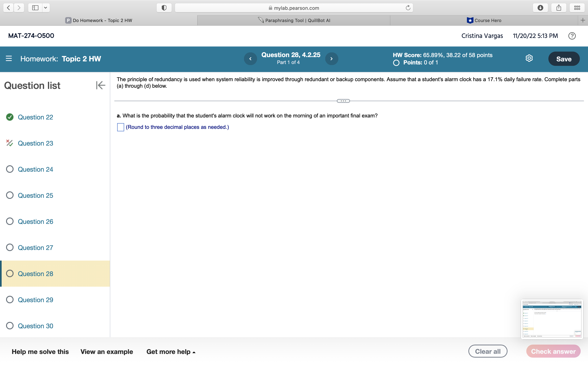Click the answer input box
The width and height of the screenshot is (588, 367).
pos(120,127)
